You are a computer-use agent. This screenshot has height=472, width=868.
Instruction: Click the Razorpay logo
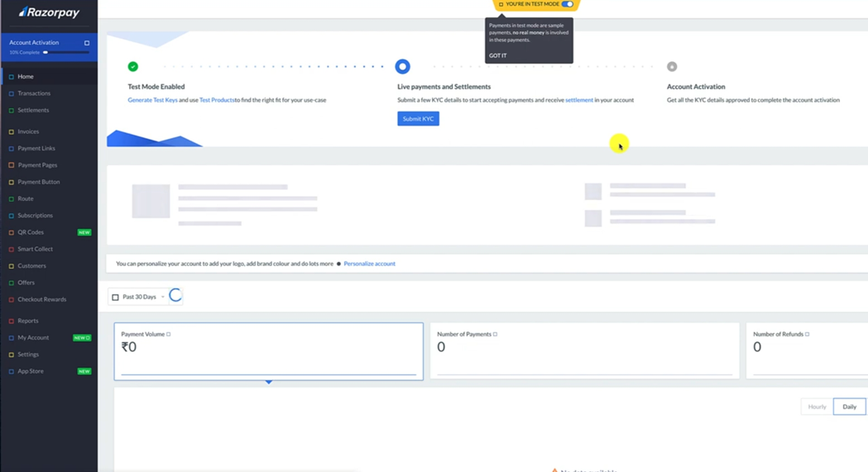coord(50,12)
